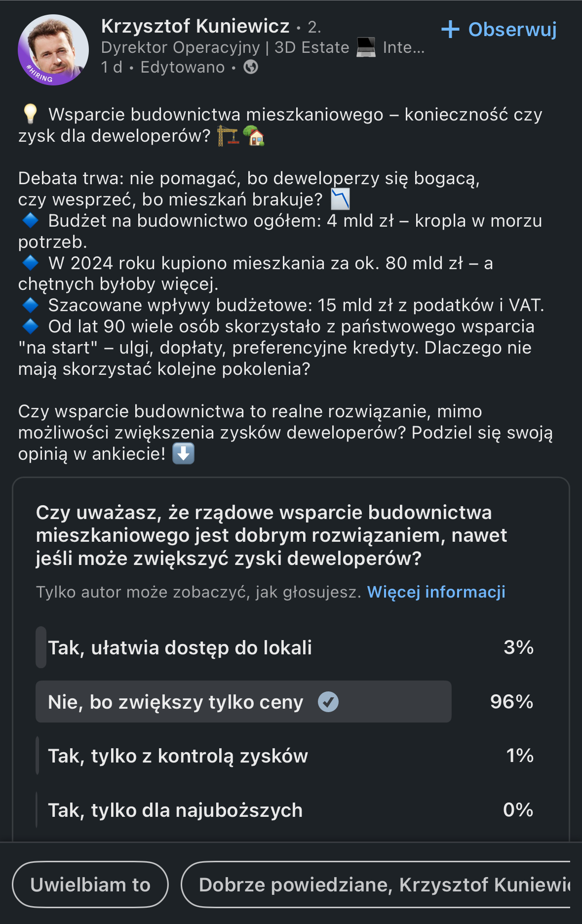This screenshot has width=582, height=924.
Task: Open the author name Krzysztof Kuniewicz
Action: tap(195, 26)
